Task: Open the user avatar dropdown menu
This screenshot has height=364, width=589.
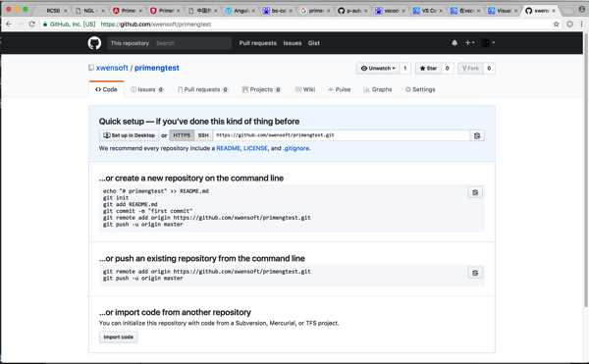Action: click(x=488, y=43)
